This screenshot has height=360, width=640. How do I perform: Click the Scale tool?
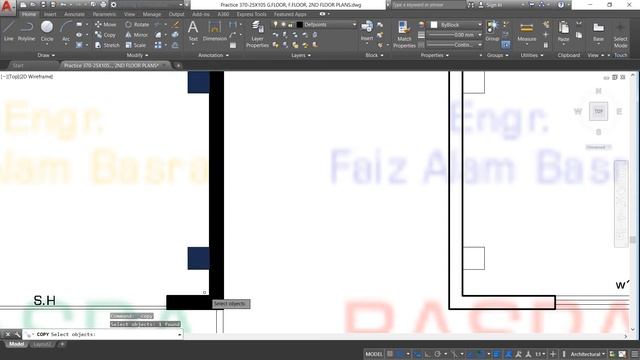[x=136, y=45]
